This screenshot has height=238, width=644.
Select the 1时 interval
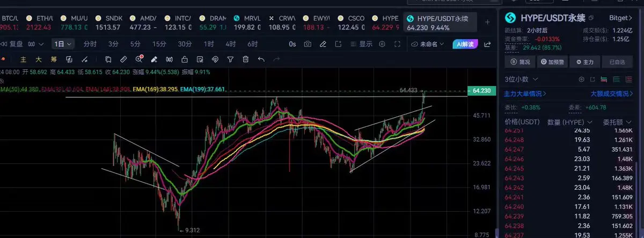[x=209, y=44]
